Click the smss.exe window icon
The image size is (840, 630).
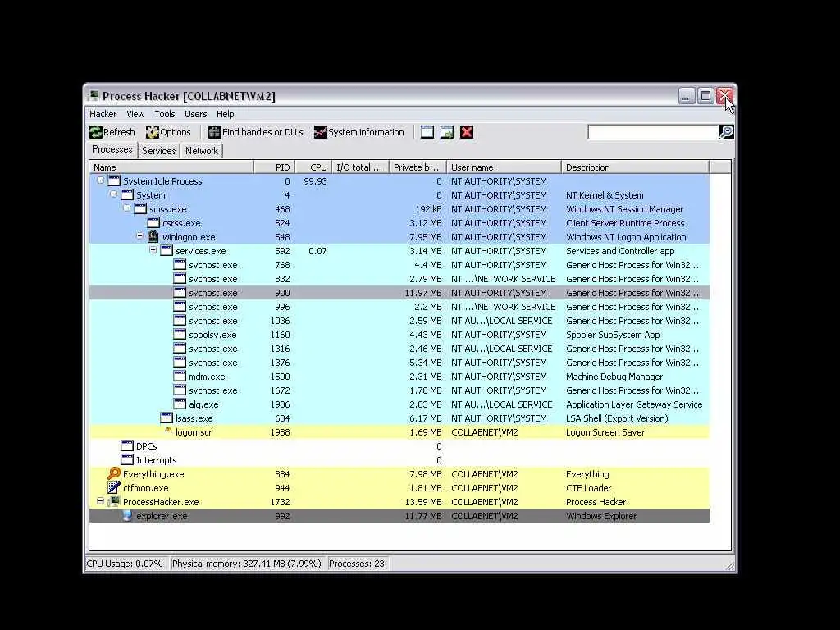(140, 208)
